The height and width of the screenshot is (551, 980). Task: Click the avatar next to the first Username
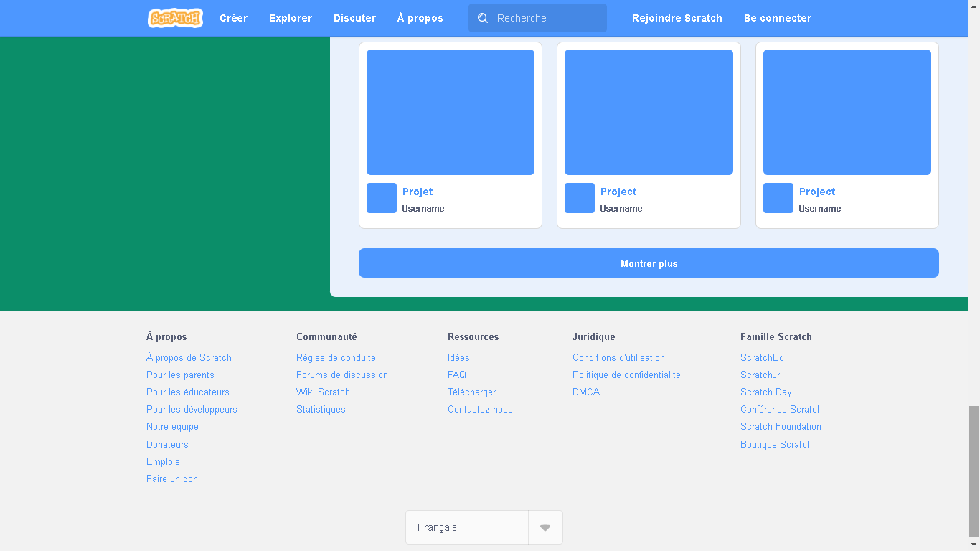coord(381,198)
